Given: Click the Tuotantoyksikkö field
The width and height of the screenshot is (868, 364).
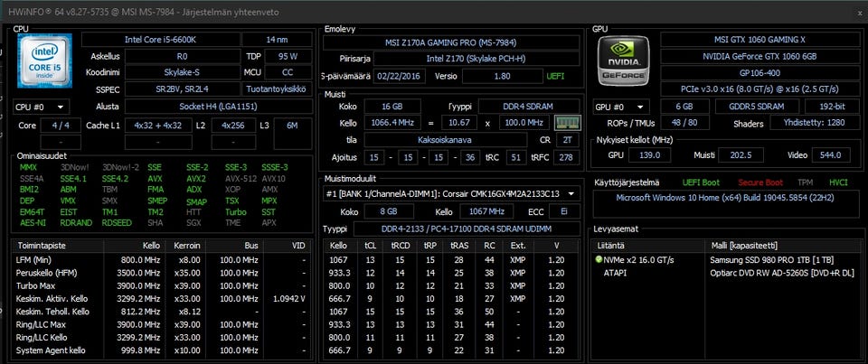Looking at the screenshot, I should click(278, 89).
